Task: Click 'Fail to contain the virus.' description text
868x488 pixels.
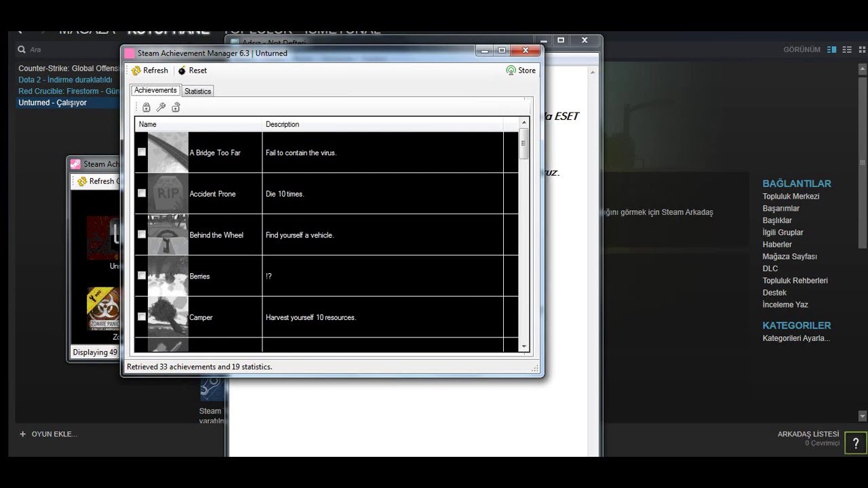Action: 301,152
